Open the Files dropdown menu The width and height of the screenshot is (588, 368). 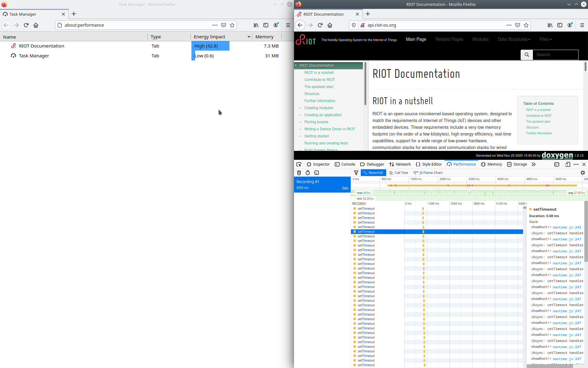545,39
